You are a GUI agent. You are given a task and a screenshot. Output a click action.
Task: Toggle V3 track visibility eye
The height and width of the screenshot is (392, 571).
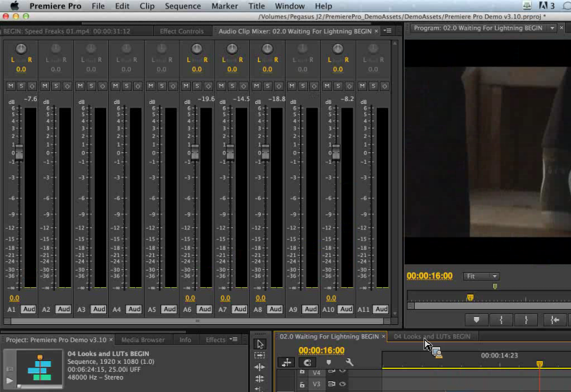pos(343,384)
